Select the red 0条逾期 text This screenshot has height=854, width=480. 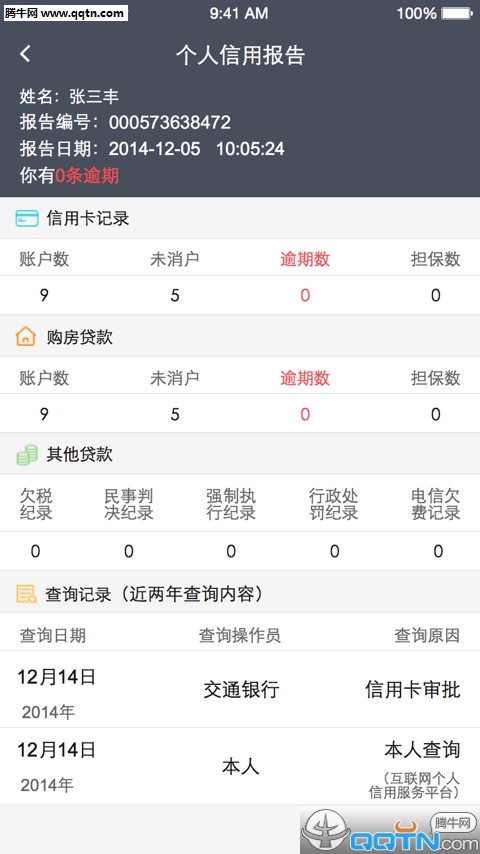tap(87, 175)
